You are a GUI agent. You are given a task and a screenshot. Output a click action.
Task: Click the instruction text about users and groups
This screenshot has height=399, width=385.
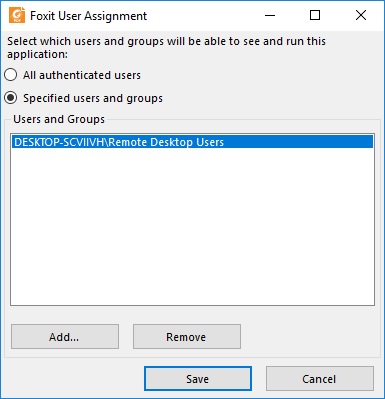click(x=166, y=47)
